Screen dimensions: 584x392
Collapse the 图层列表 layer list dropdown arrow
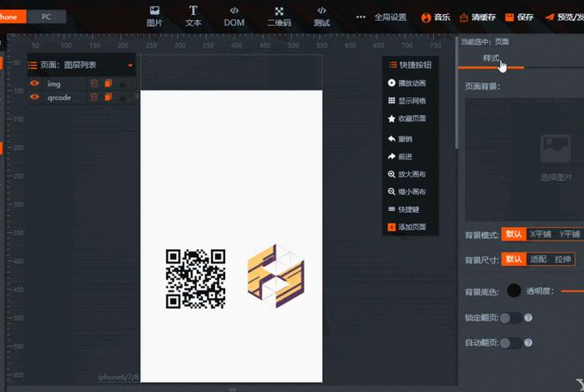[x=130, y=65]
